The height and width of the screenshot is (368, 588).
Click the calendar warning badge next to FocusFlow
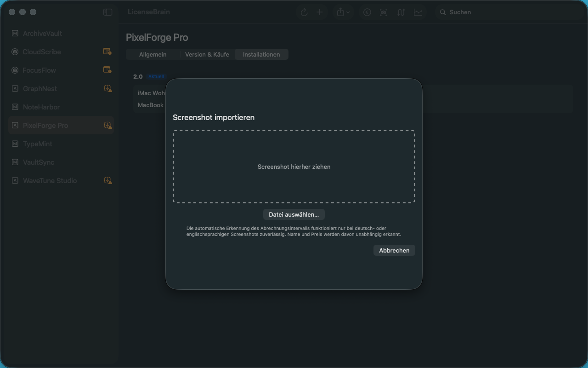pos(107,70)
